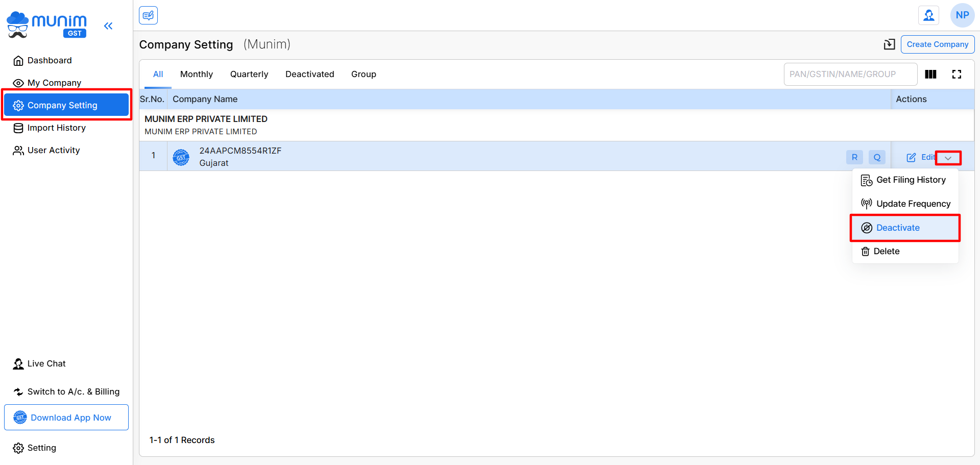
Task: Click the export icon beside Create Company
Action: click(889, 44)
